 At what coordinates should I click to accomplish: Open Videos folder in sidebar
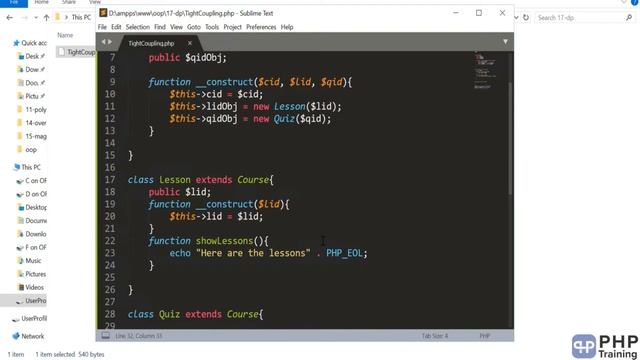click(31, 287)
